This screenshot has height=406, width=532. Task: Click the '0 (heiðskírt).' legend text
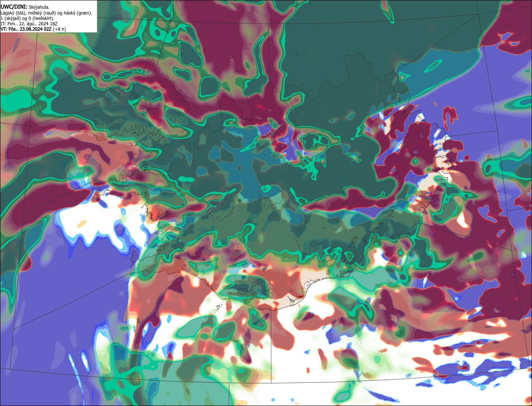click(x=41, y=19)
